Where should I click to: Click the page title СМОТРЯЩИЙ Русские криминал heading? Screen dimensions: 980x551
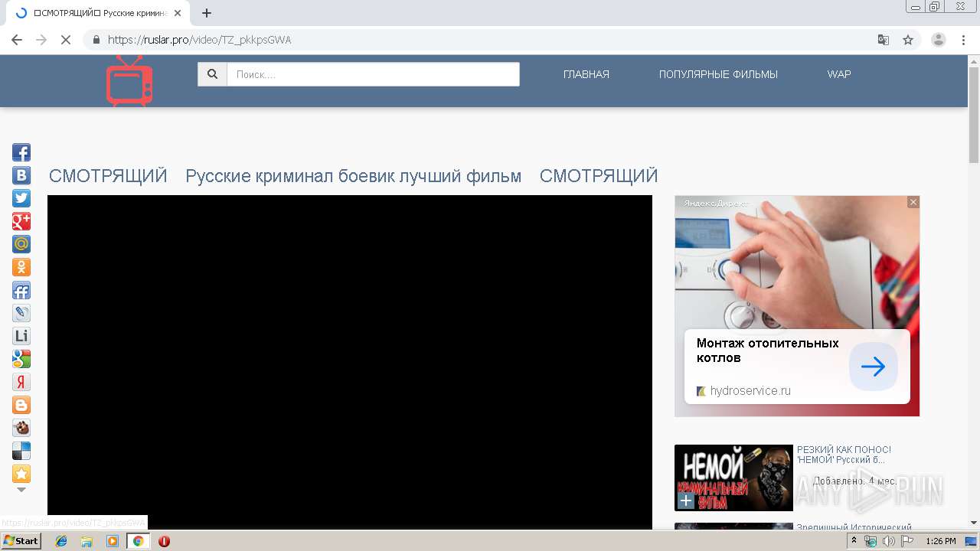coord(353,176)
